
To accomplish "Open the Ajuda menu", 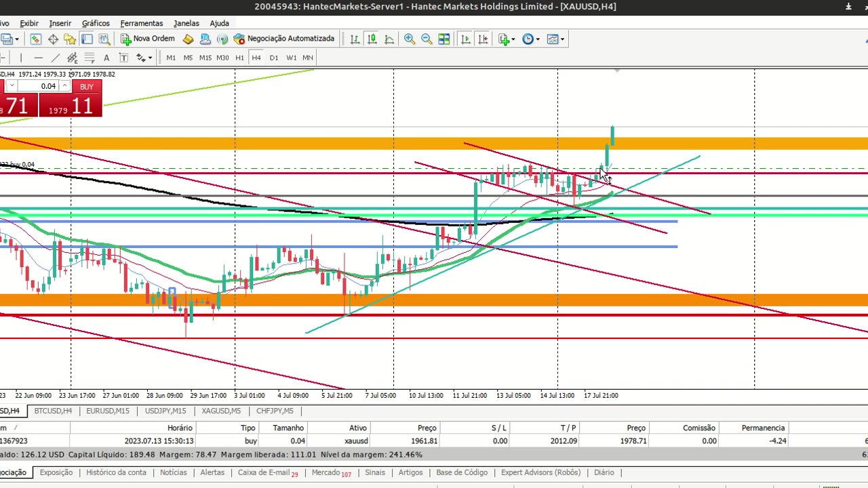I will (219, 23).
